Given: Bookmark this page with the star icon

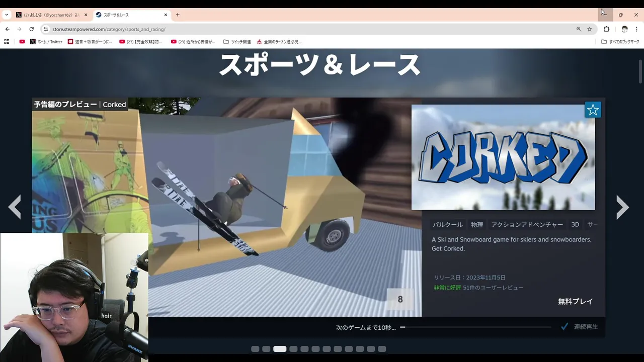Looking at the screenshot, I should pos(590,29).
